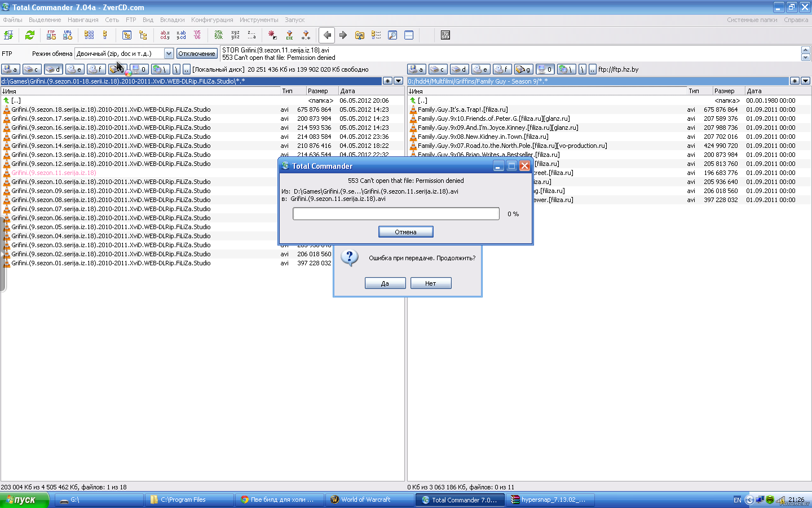This screenshot has width=812, height=508.
Task: Select drive c in the left panel
Action: point(32,69)
